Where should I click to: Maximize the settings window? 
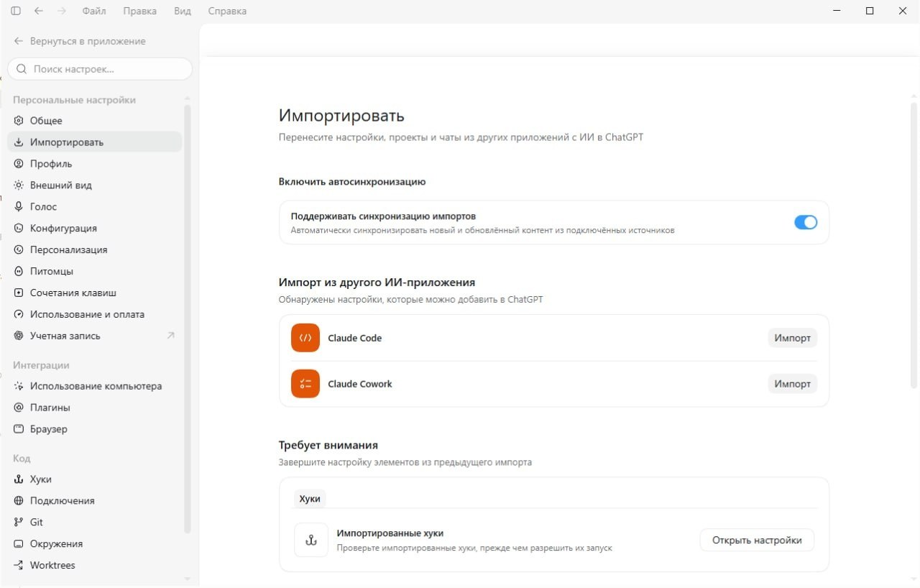pos(870,11)
